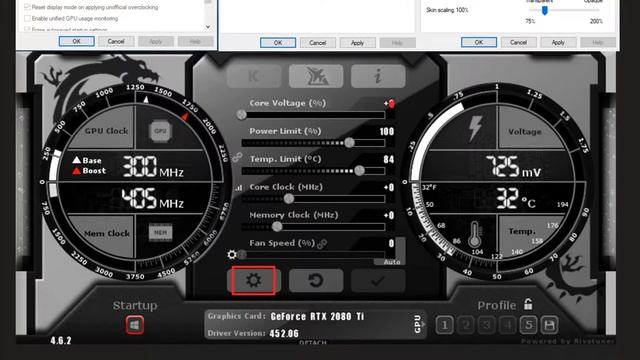
Task: Click Cancel in the middle settings dialog
Action: tap(318, 42)
